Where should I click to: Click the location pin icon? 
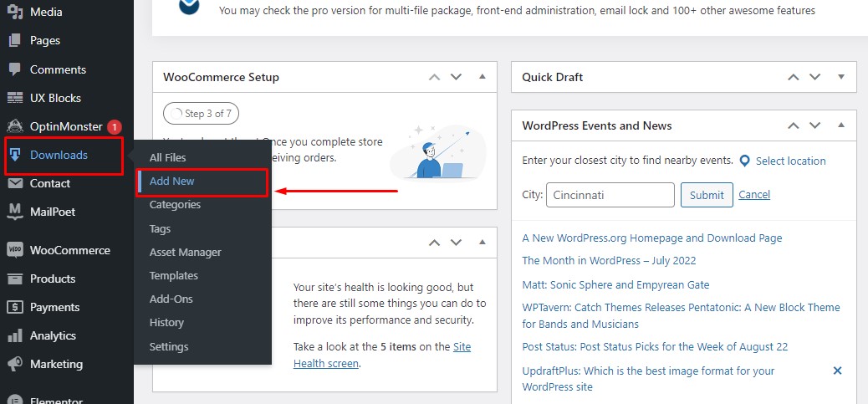pos(745,161)
